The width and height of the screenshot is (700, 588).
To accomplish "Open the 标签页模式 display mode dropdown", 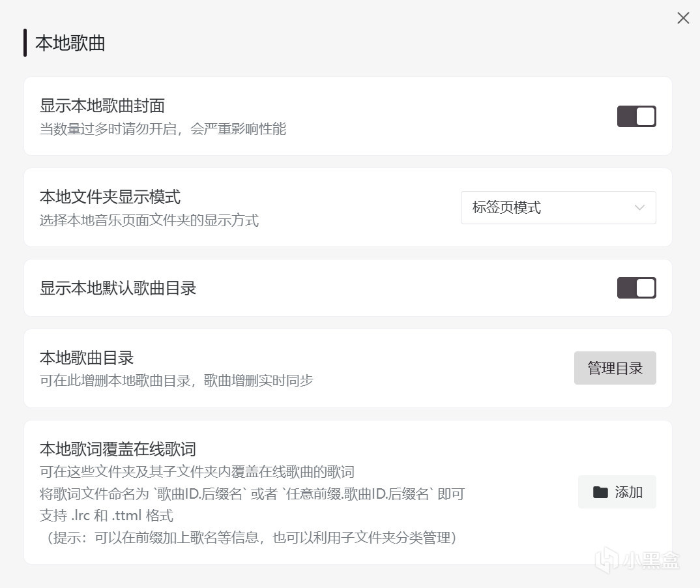I will [559, 207].
